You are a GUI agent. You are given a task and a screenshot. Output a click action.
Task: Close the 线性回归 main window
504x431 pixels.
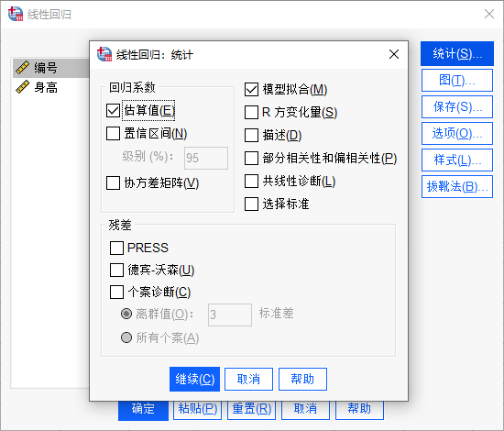tap(489, 14)
